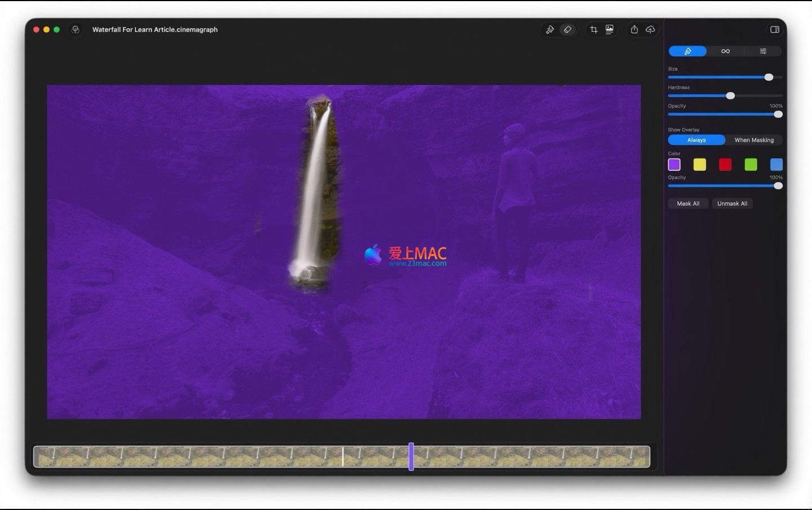
Task: Select the eraser unmask tool
Action: 568,29
